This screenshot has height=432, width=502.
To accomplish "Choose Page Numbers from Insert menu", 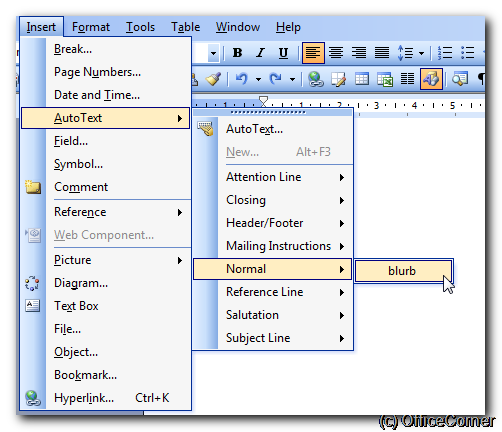I will point(97,72).
